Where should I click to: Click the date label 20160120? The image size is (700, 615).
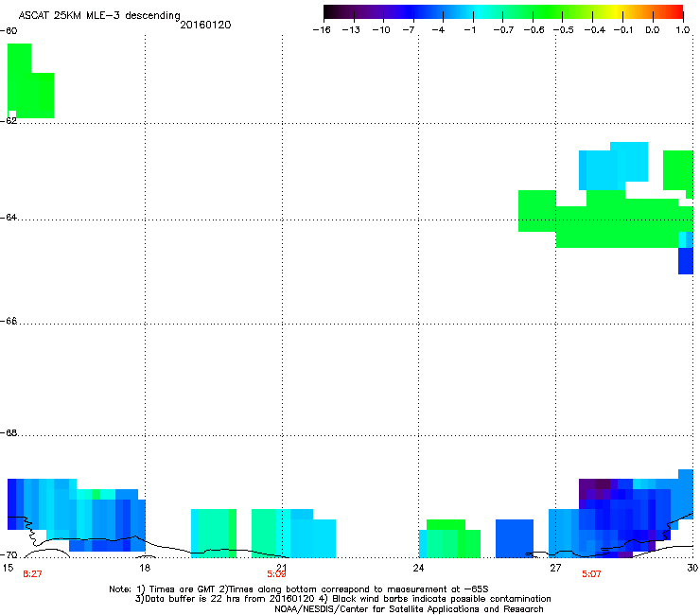tap(205, 25)
